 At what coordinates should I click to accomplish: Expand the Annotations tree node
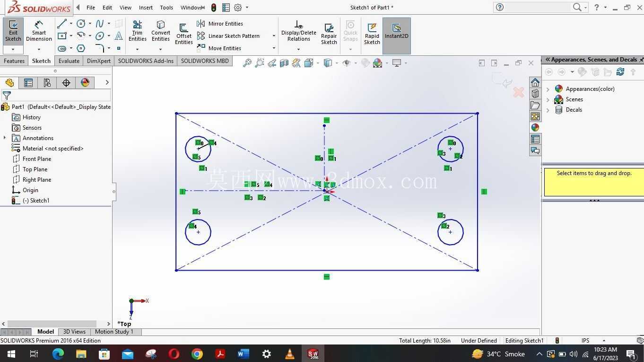coord(5,138)
